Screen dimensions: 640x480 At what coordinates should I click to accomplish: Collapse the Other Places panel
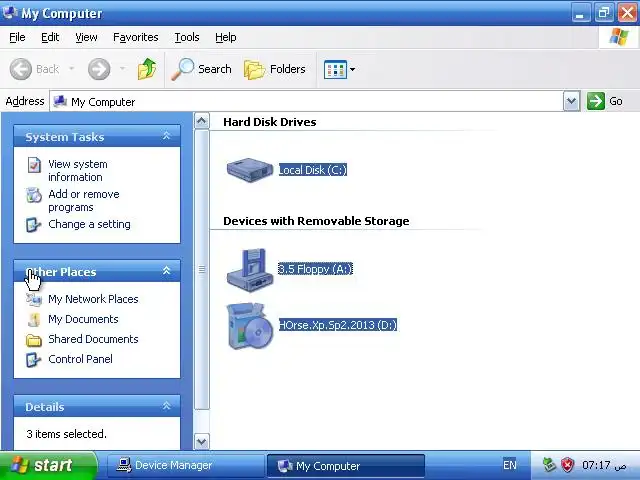click(167, 271)
